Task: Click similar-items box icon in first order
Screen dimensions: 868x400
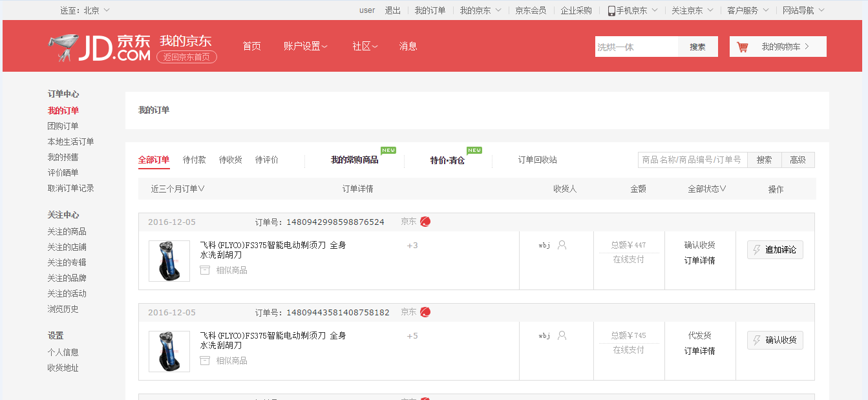Action: pos(205,270)
